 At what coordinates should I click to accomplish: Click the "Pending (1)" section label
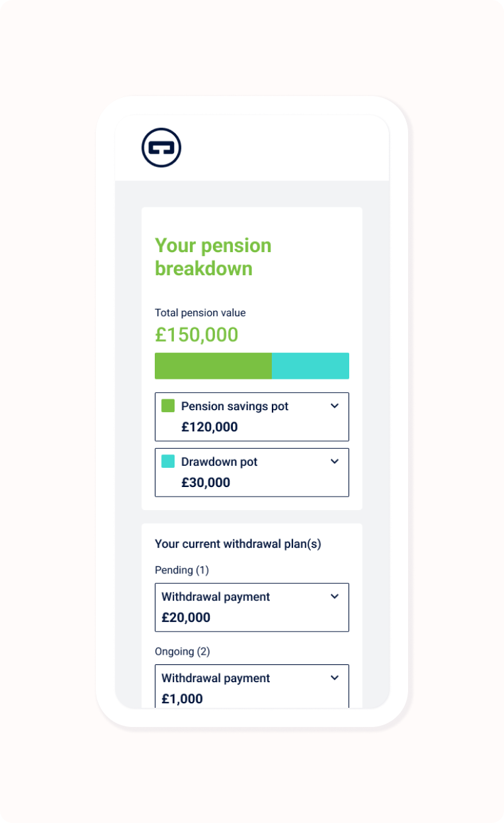[182, 570]
